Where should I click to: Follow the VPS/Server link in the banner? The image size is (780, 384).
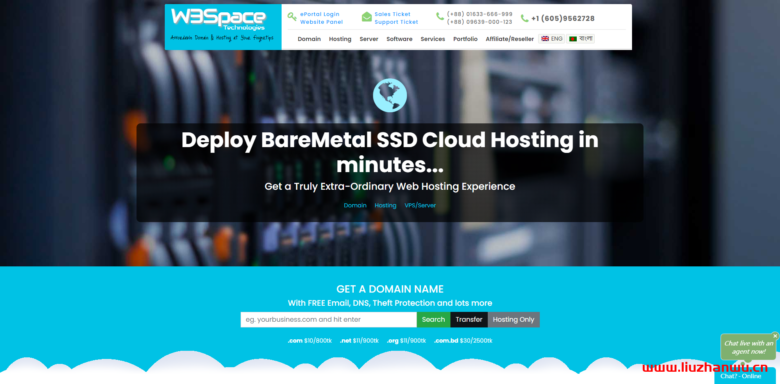coord(420,205)
